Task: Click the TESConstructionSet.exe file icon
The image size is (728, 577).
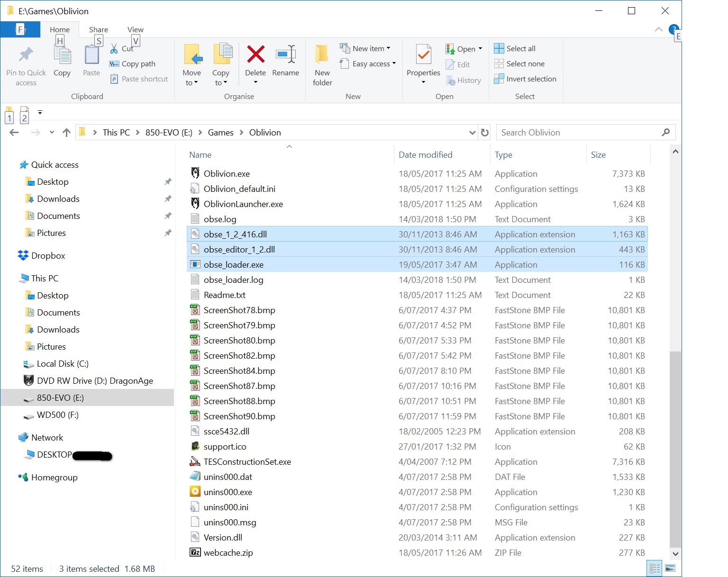Action: [x=195, y=461]
